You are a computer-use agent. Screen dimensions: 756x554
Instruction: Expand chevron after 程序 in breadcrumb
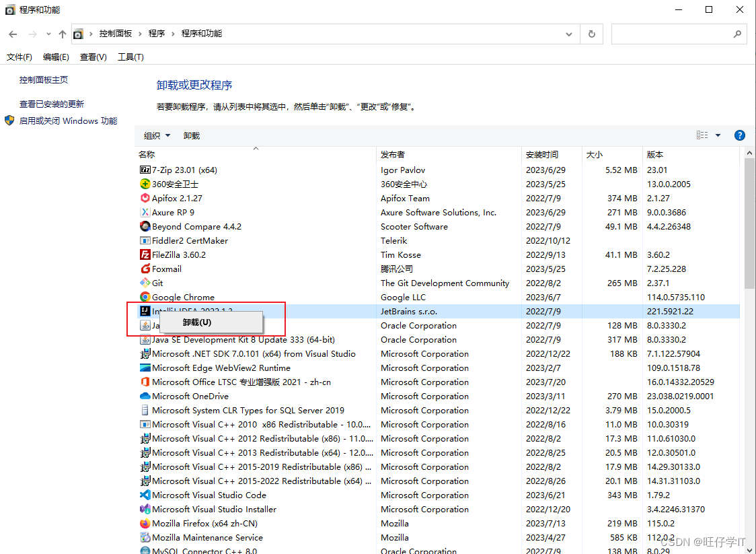173,34
